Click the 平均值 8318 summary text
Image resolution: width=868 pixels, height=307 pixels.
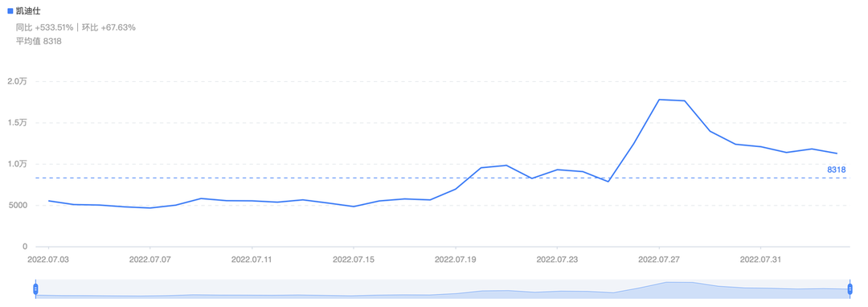point(39,41)
